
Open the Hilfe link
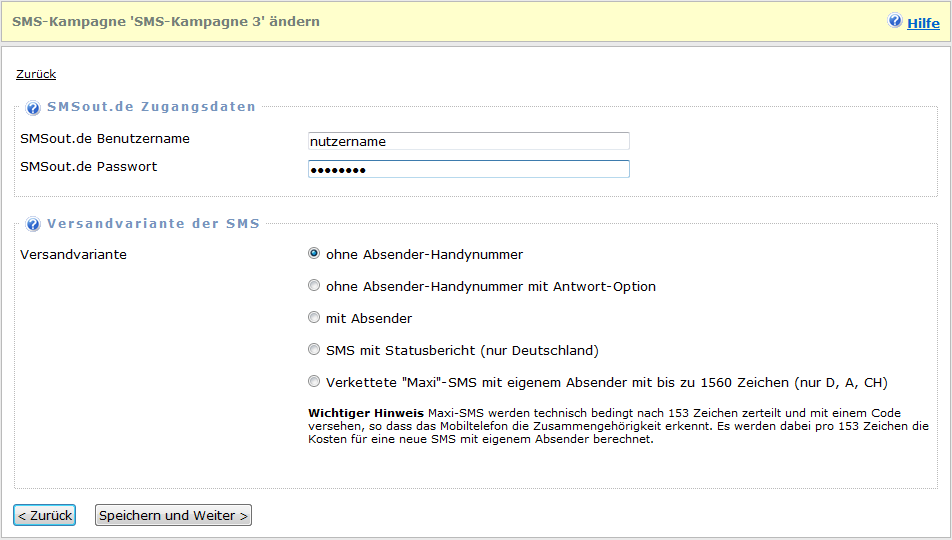tap(923, 22)
